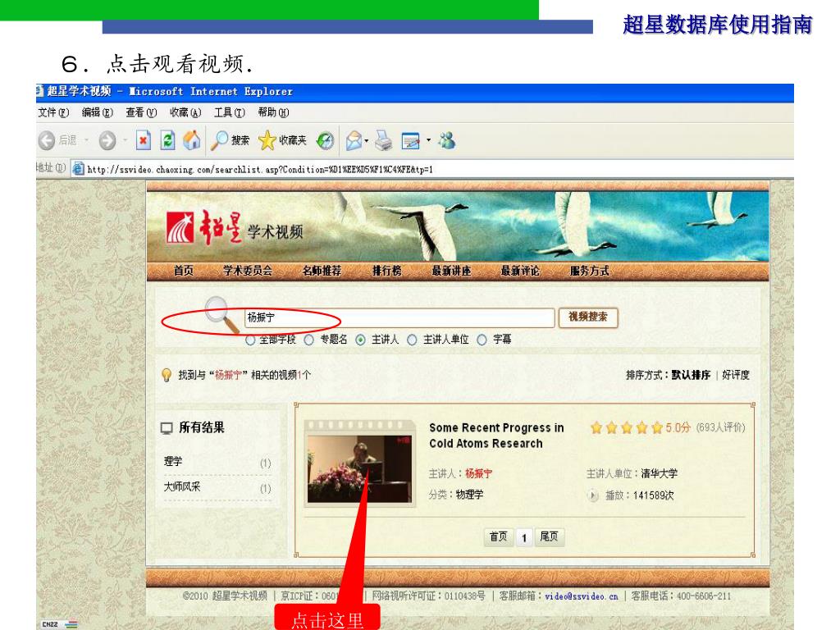840x630 pixels.
Task: Click page number 1 button
Action: (x=524, y=537)
